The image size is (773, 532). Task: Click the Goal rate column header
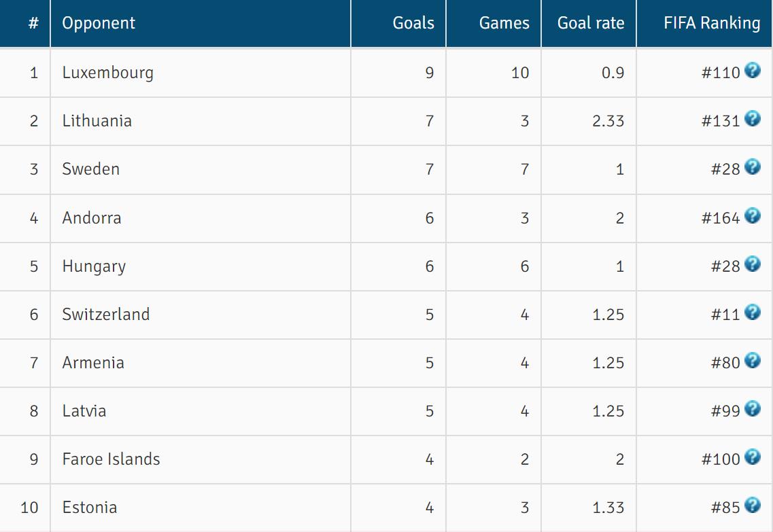click(590, 23)
